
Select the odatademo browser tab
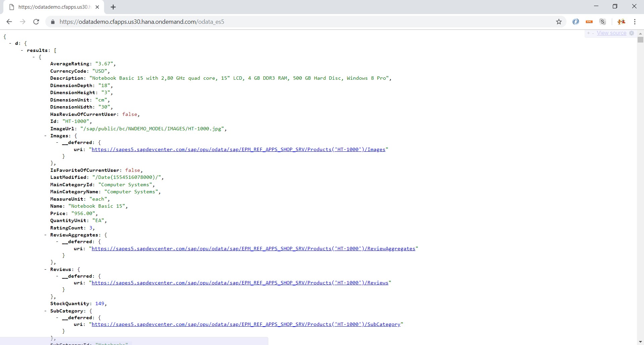pyautogui.click(x=54, y=7)
